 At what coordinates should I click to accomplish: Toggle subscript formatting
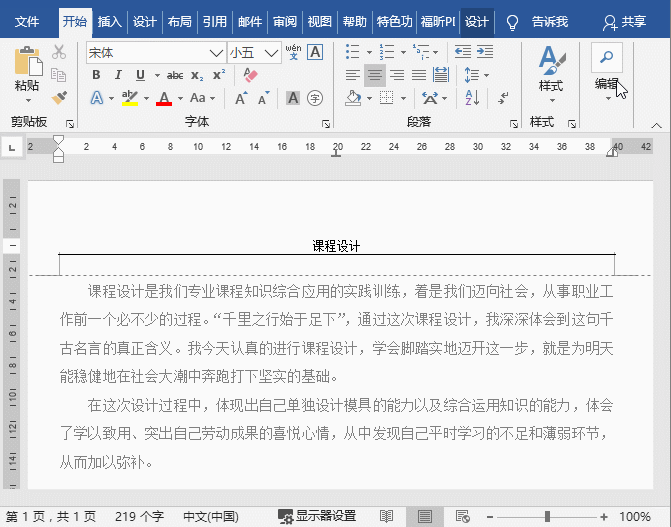[197, 75]
